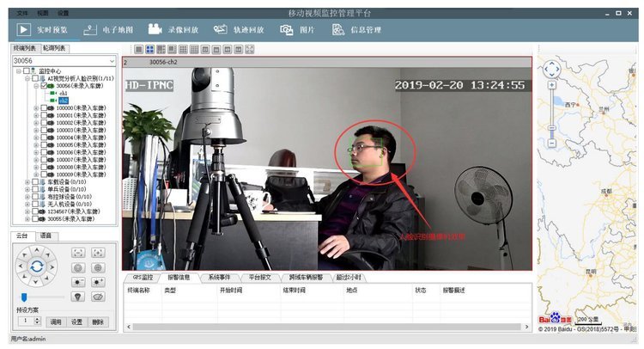The image size is (644, 349).
Task: Expand the 车载设备 tree node
Action: [27, 182]
